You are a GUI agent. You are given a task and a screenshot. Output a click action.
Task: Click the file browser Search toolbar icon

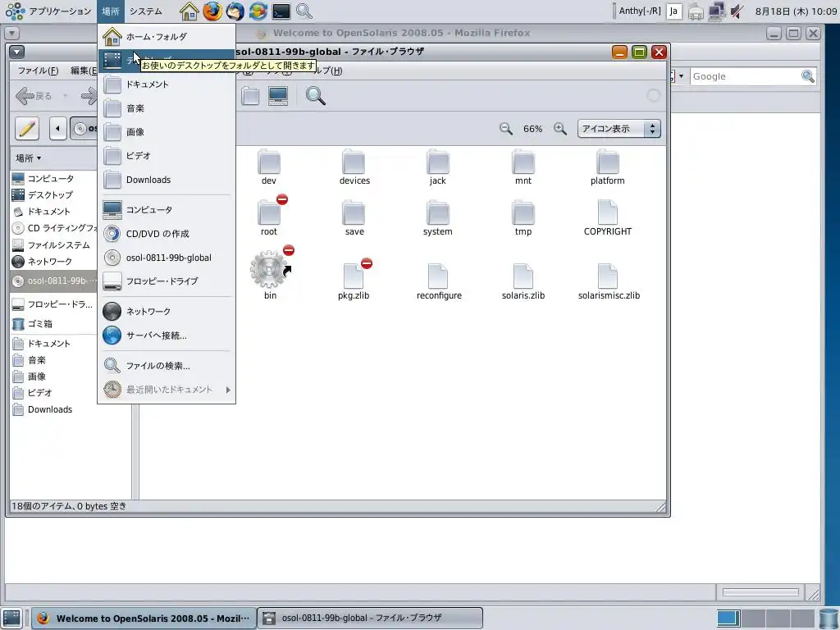point(316,96)
